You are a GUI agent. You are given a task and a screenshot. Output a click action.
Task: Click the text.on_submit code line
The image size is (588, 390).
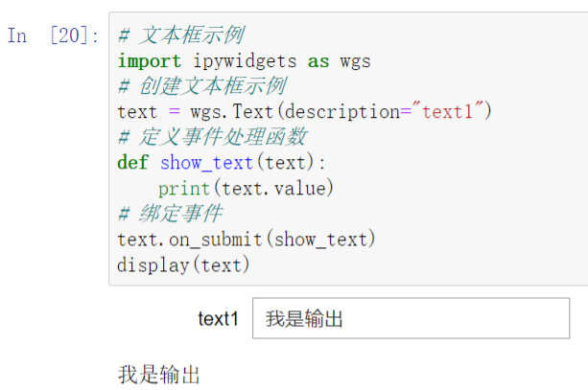[x=247, y=238]
